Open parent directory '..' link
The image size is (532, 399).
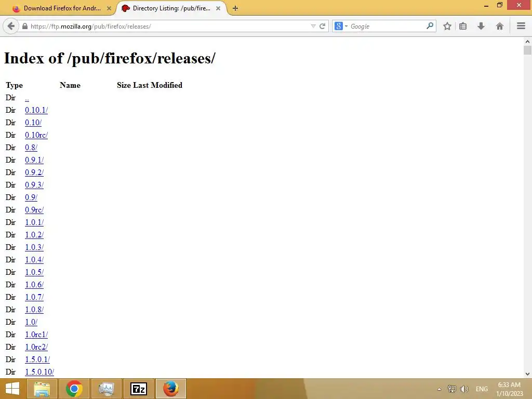click(x=27, y=98)
